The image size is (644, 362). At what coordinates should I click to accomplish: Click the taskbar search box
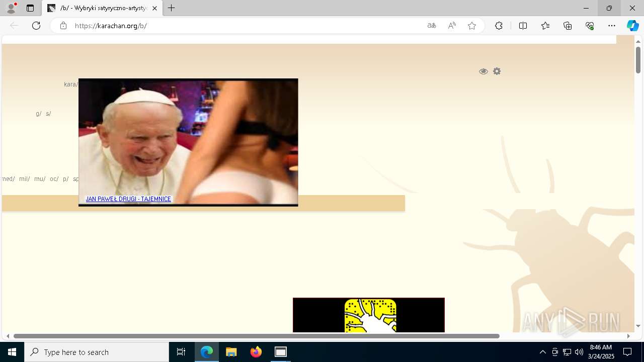point(97,352)
